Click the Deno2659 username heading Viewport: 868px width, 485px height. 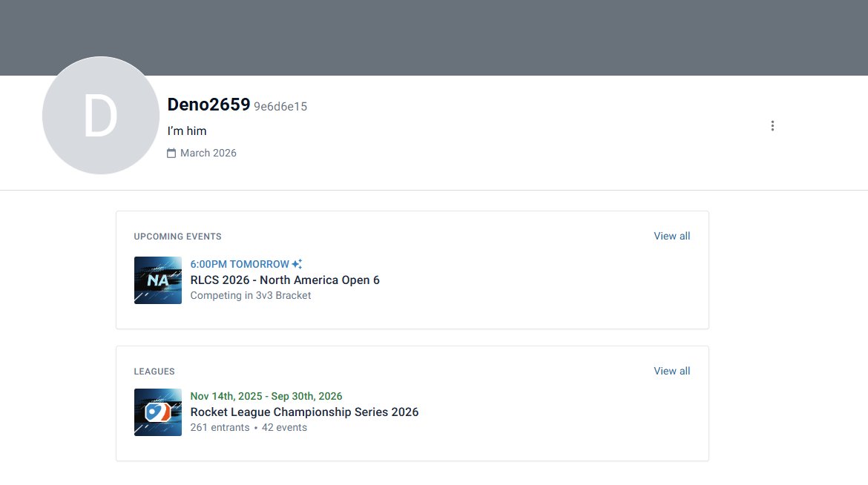(208, 105)
